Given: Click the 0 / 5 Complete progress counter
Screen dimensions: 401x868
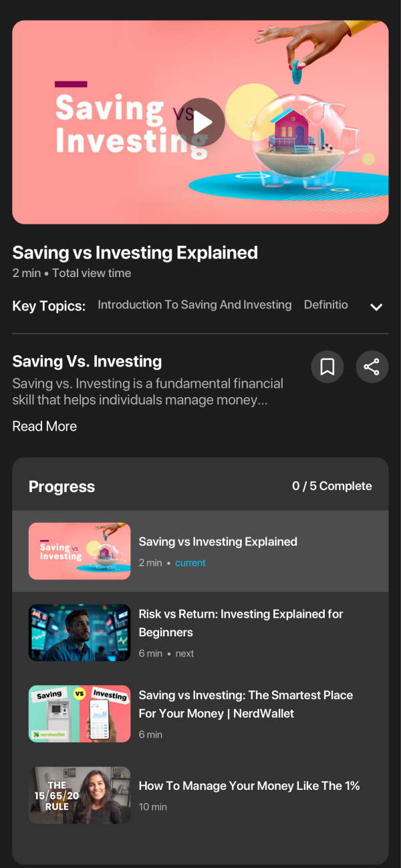Looking at the screenshot, I should coord(332,486).
